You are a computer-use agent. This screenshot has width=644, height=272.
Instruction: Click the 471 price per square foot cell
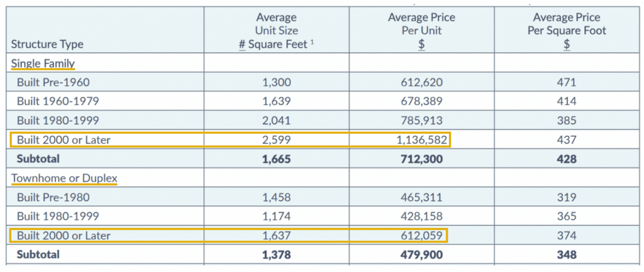pyautogui.click(x=566, y=82)
